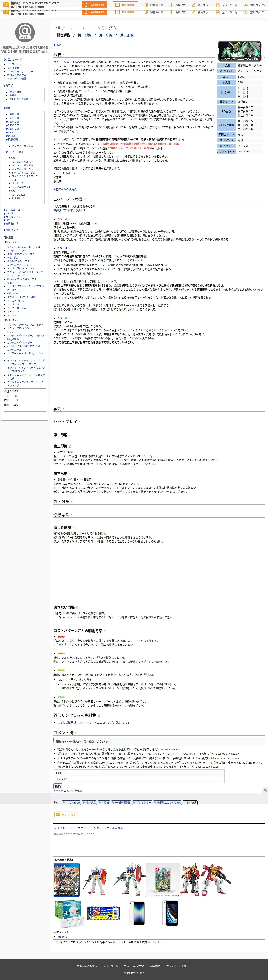This screenshot has height=980, width=268.
Task: Open セラヴィーガンダム in the 新規参戦 list
Action: tap(22, 146)
